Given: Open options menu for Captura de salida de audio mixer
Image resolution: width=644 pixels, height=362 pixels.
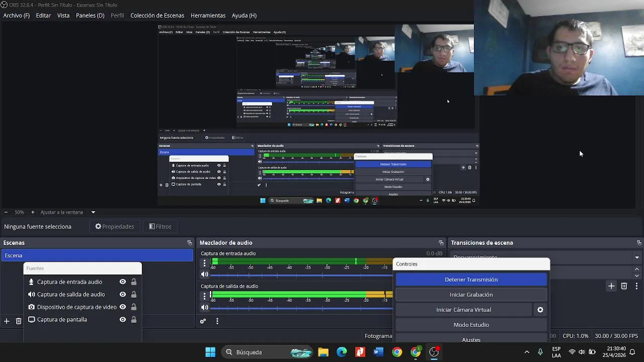Looking at the screenshot, I should [x=204, y=296].
